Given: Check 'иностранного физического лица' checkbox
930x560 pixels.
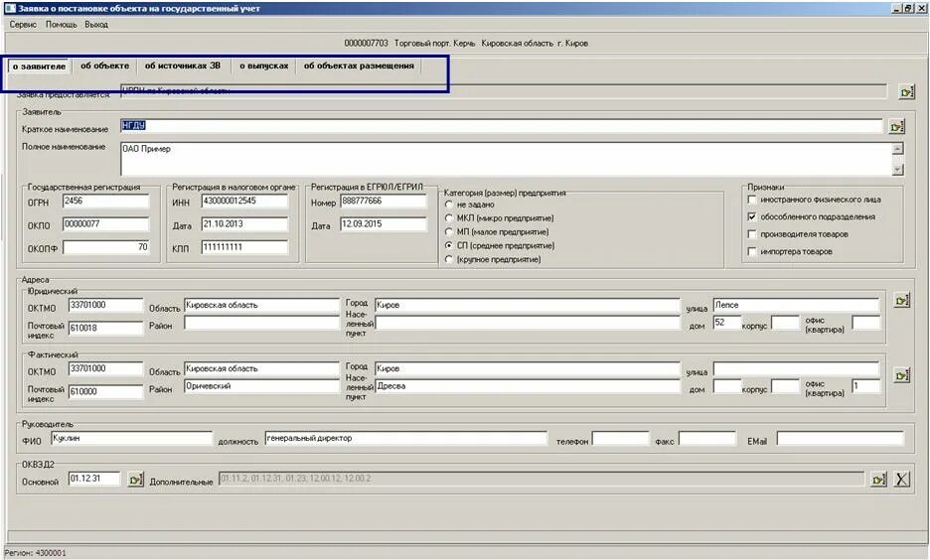Looking at the screenshot, I should click(x=752, y=200).
